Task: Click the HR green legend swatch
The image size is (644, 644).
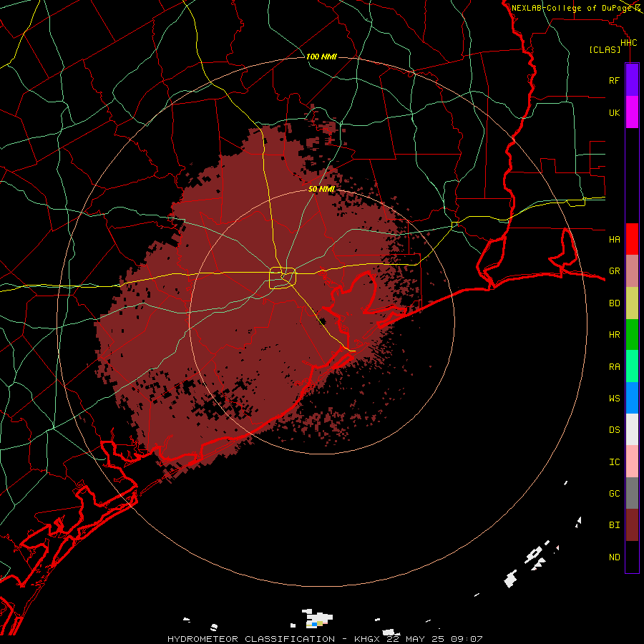Action: point(632,335)
